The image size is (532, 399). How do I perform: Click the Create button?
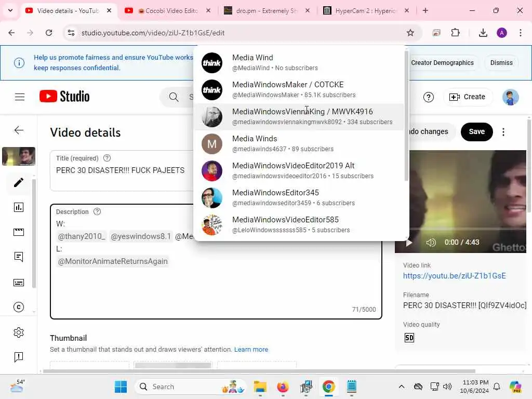tap(467, 97)
